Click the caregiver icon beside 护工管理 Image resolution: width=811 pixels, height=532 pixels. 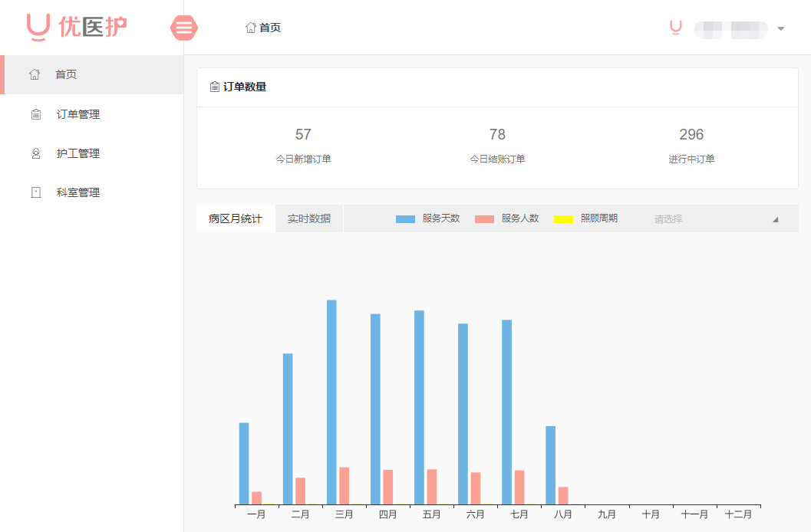point(36,153)
